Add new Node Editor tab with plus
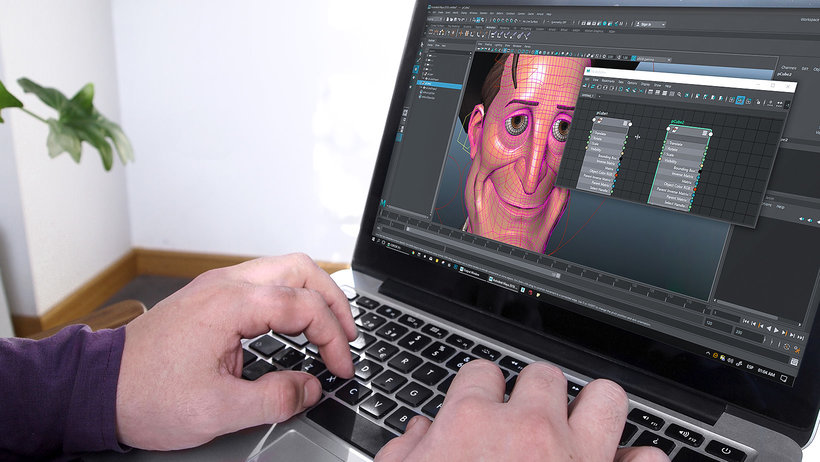The width and height of the screenshot is (820, 462). pos(599,96)
